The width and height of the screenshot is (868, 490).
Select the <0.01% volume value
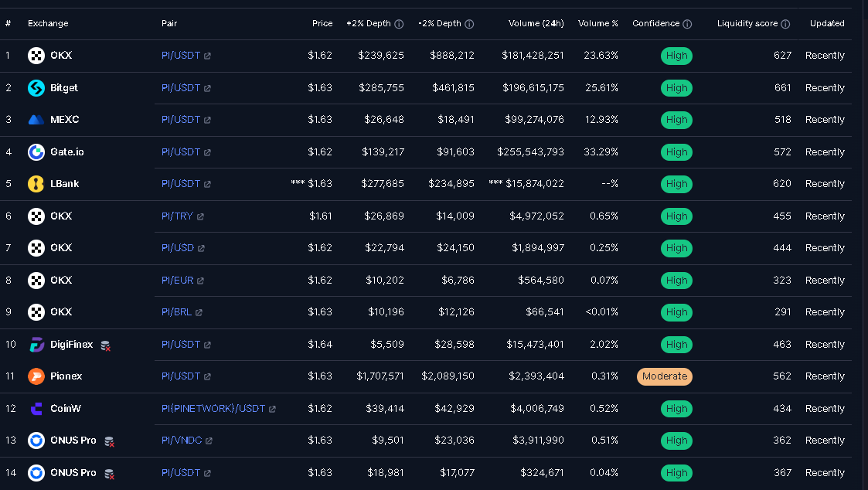click(602, 312)
